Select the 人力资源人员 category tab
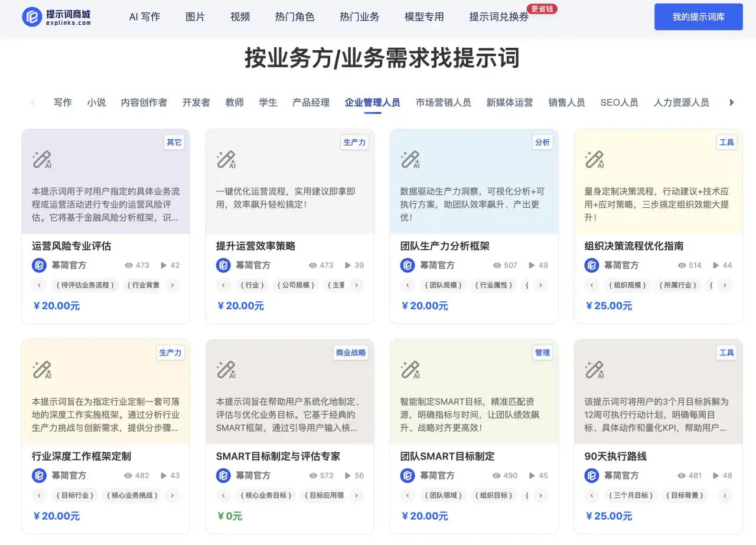Image resolution: width=756 pixels, height=545 pixels. [681, 102]
